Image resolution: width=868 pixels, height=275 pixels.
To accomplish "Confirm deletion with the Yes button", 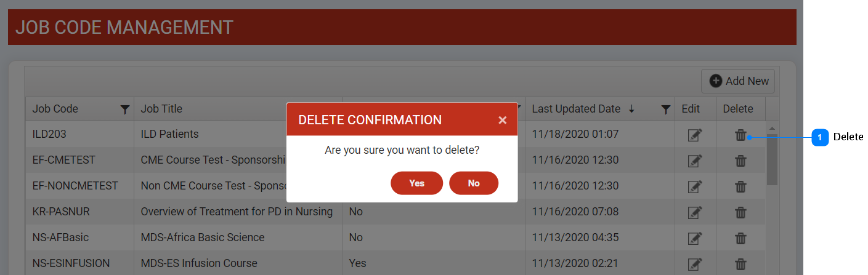I will click(x=416, y=183).
